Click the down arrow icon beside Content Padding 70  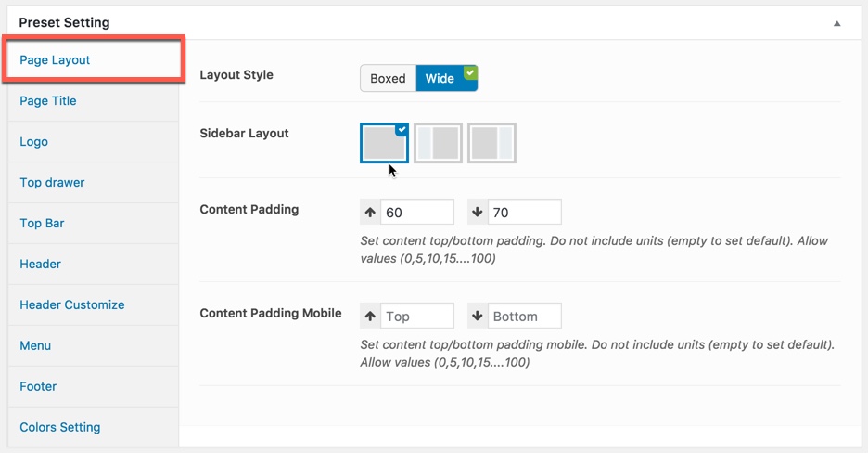click(478, 212)
